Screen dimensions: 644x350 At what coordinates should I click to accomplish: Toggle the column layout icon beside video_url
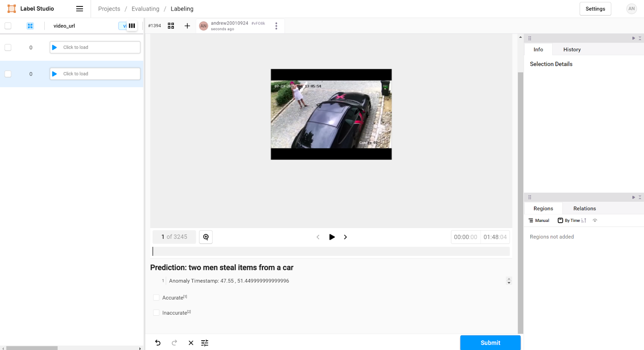tap(132, 26)
